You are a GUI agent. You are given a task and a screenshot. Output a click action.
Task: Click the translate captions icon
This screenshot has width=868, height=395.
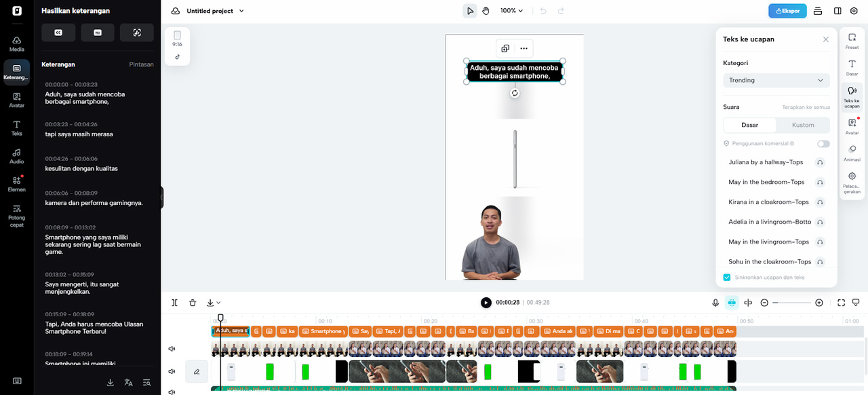click(x=128, y=383)
